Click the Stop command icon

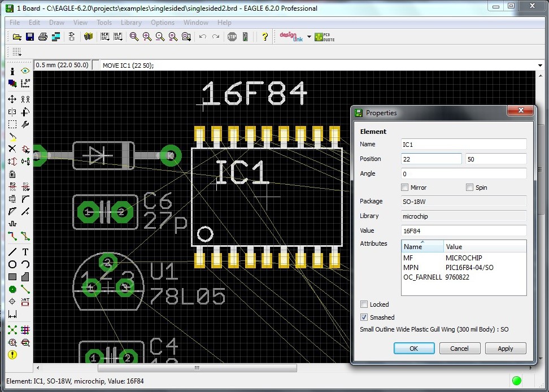tap(232, 37)
